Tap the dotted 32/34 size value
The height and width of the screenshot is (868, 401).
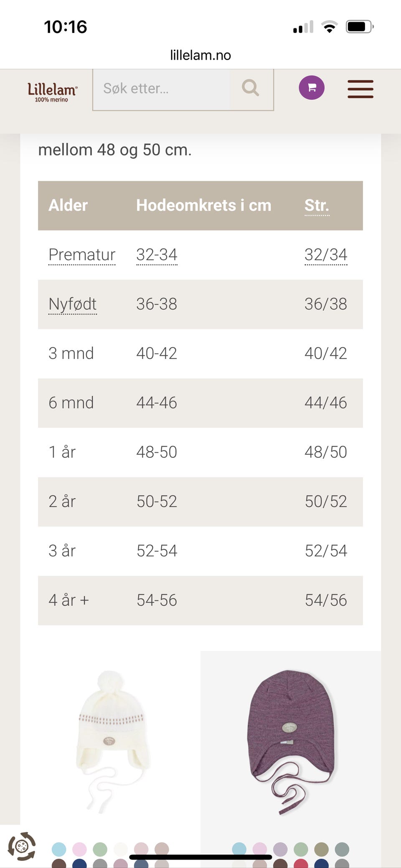pos(326,255)
